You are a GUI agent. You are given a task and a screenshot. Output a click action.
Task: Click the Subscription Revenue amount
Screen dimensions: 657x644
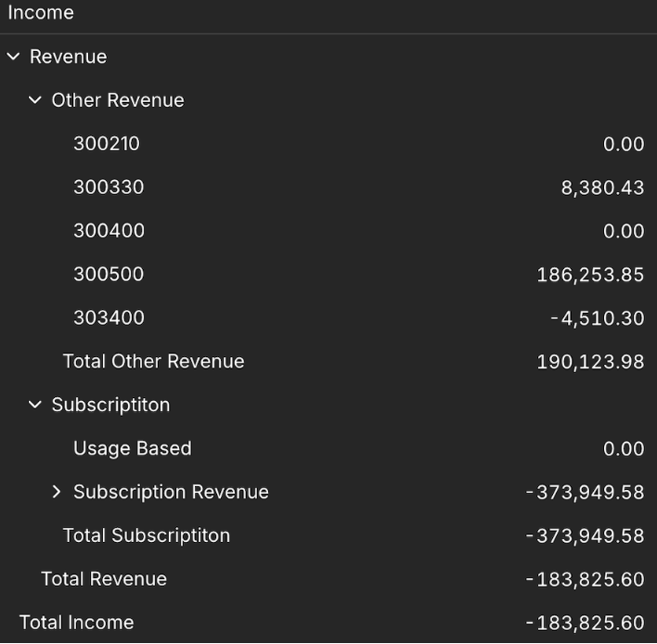click(585, 492)
